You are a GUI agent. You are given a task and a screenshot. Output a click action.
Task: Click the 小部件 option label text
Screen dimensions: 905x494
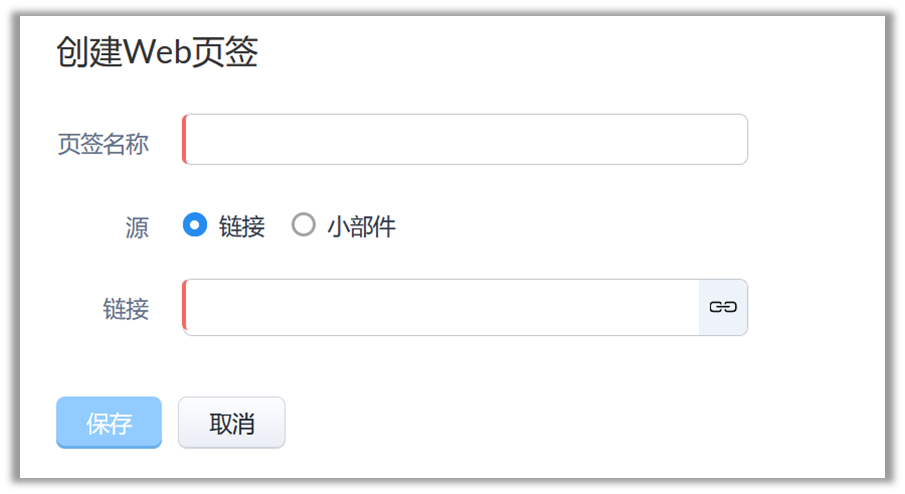click(x=361, y=227)
